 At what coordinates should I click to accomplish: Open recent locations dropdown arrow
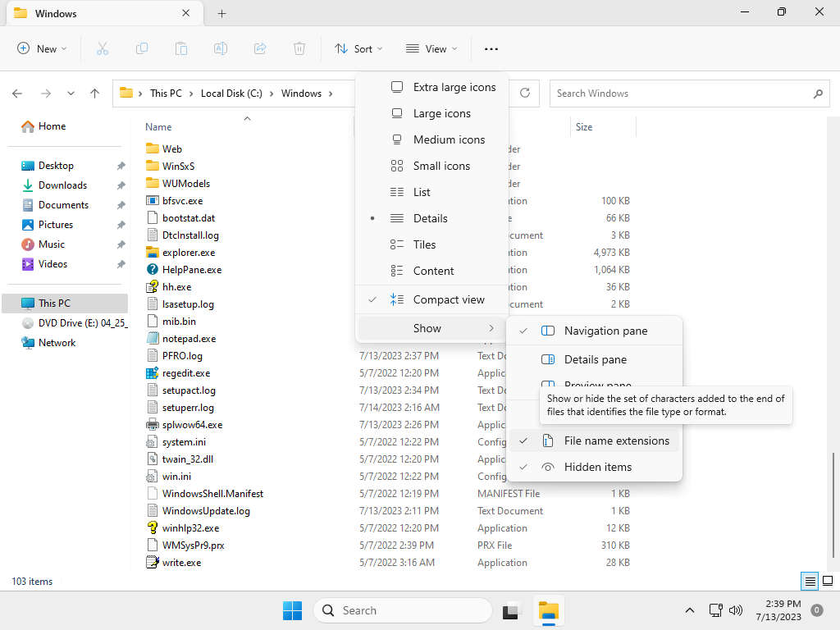[71, 94]
